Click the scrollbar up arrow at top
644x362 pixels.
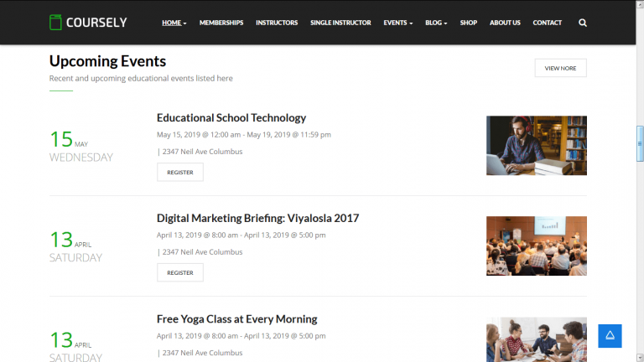click(640, 3)
